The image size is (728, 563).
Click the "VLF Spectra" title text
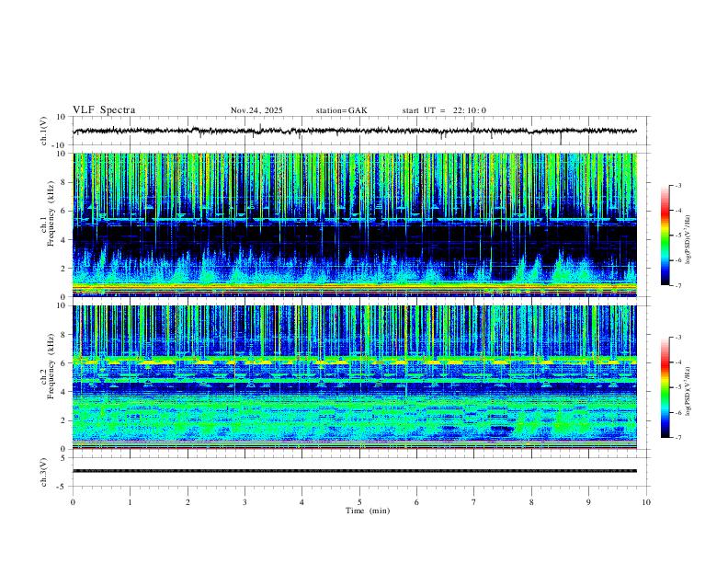tap(104, 110)
